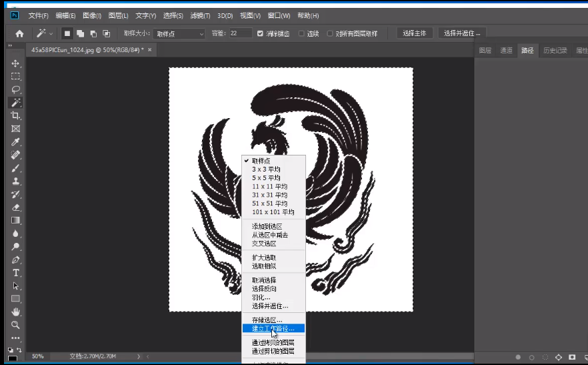Screen dimensions: 588x365
Task: Choose 建立工作路径... in context menu
Action: click(273, 328)
